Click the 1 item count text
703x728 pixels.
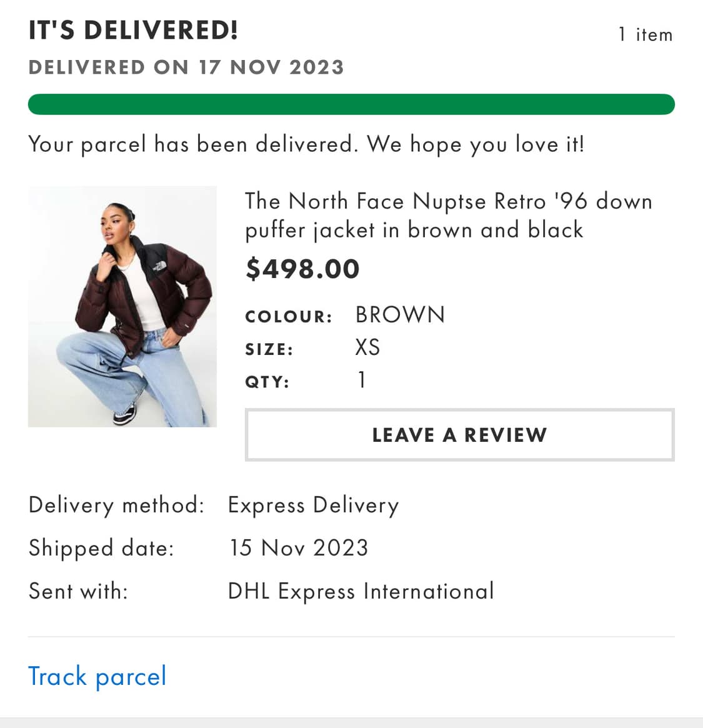(x=645, y=34)
